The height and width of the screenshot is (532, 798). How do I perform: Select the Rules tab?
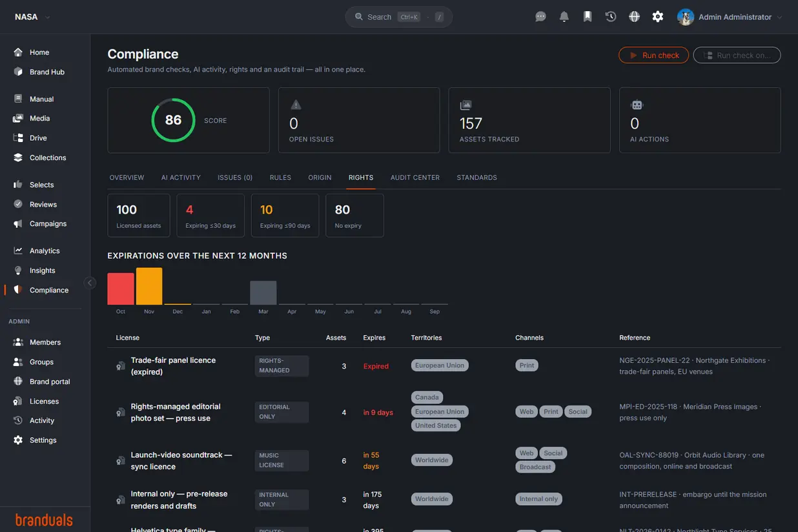[280, 178]
